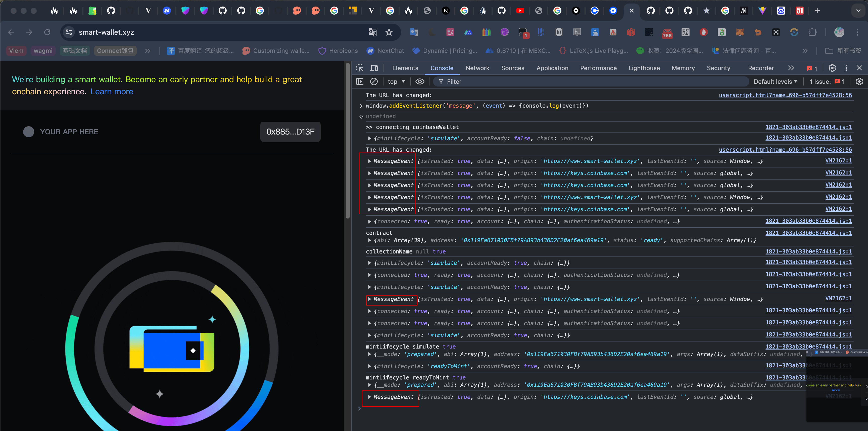Switch to the Sources tab
868x431 pixels.
pos(512,68)
